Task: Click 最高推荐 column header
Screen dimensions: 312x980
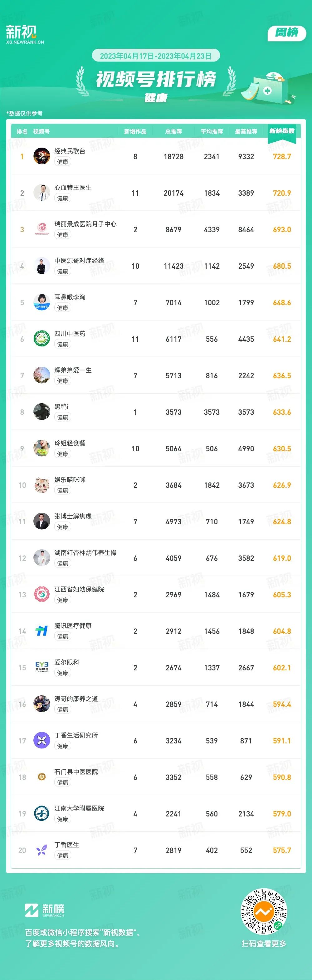Action: coord(246,132)
